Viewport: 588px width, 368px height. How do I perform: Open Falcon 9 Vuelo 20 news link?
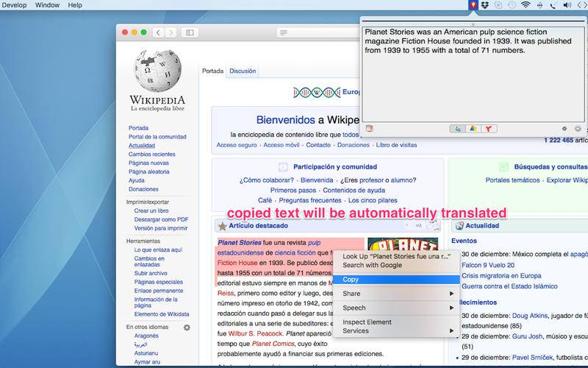[488, 265]
